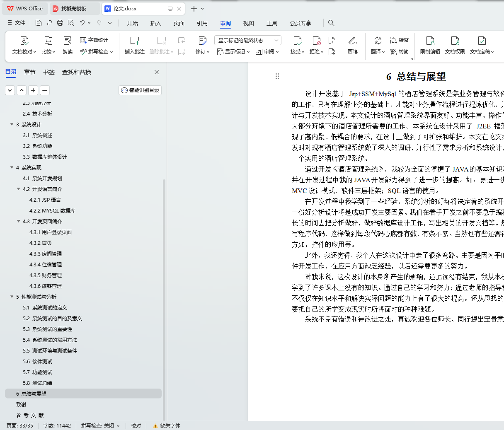This screenshot has height=430, width=504.
Task: Open Print Preview icon
Action: click(x=71, y=23)
